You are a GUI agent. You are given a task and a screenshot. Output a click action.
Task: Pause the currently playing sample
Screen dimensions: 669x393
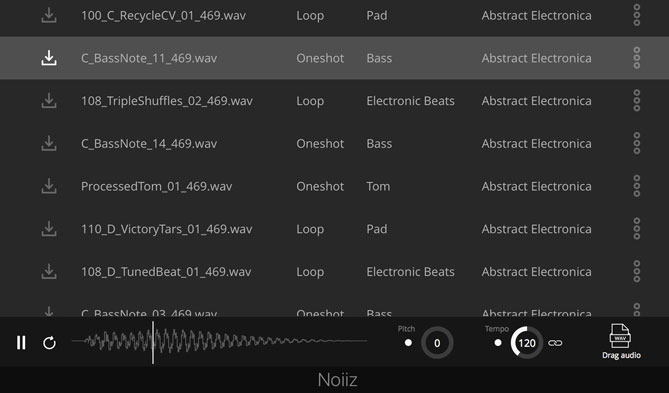pyautogui.click(x=21, y=343)
